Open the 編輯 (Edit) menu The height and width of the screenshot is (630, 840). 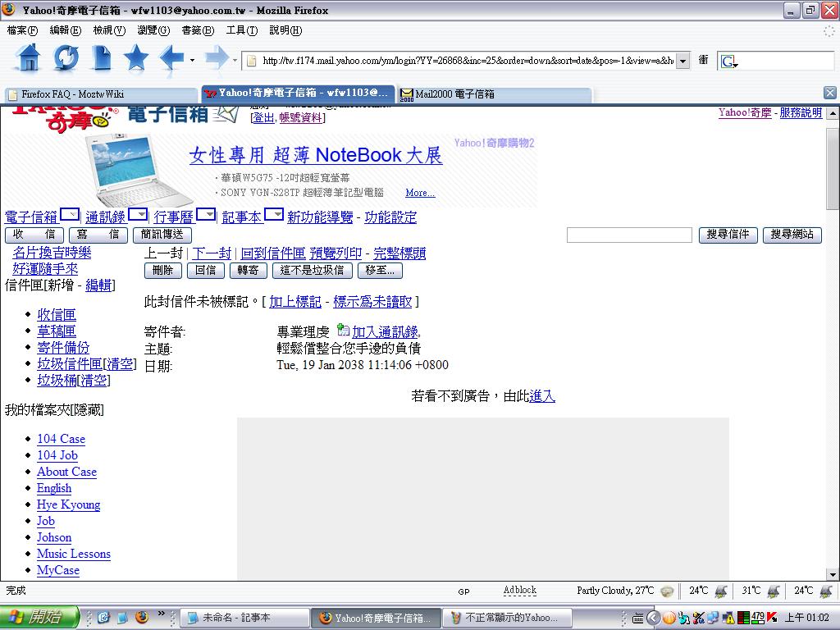click(x=66, y=30)
